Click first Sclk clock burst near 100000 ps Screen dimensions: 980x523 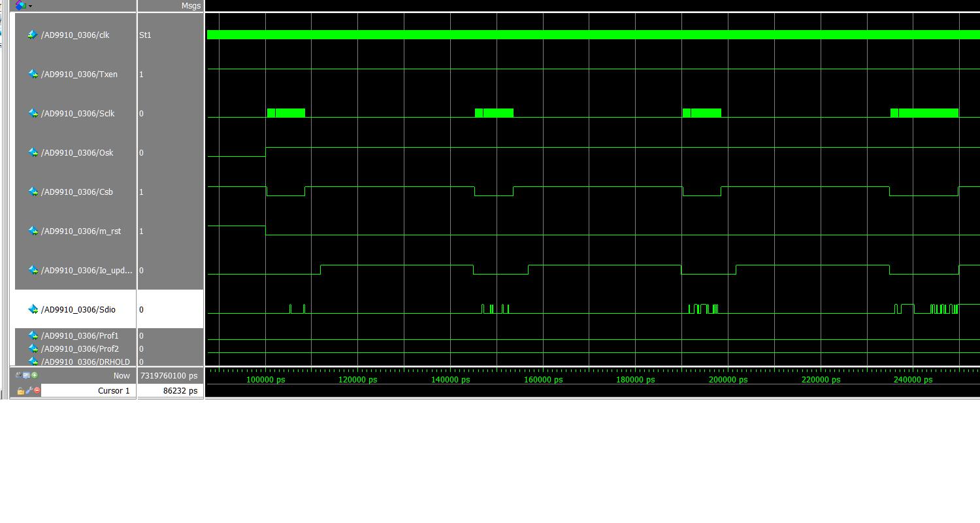[x=286, y=113]
